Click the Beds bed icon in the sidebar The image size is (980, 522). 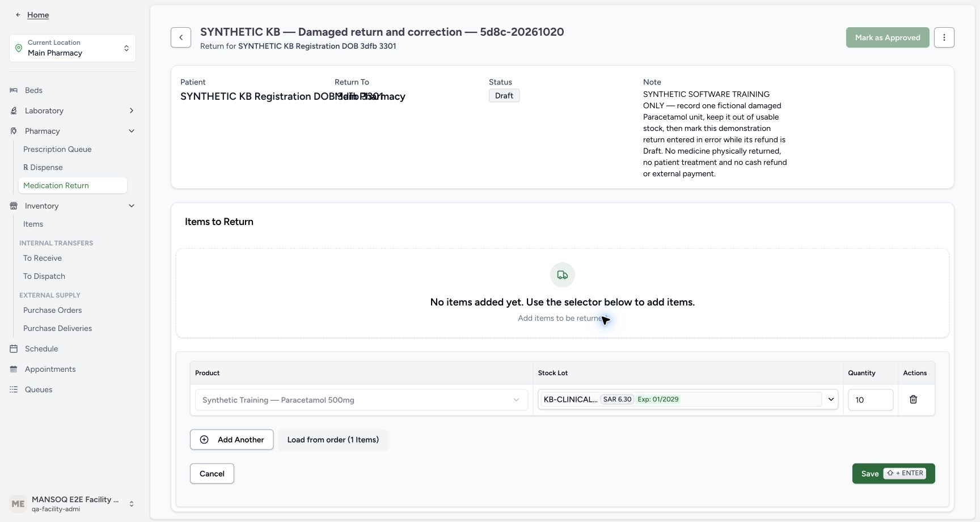coord(14,90)
